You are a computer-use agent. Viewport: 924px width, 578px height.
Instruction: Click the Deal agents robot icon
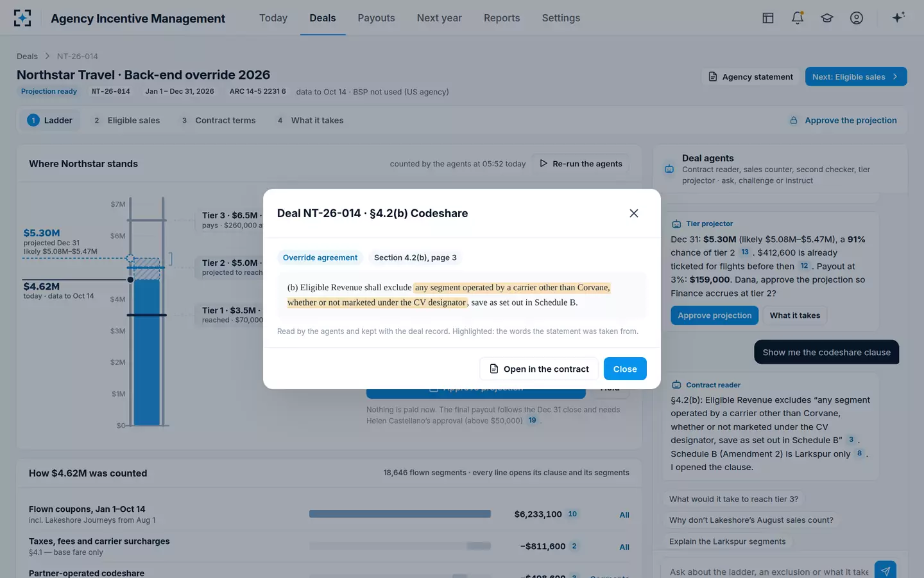(x=669, y=169)
